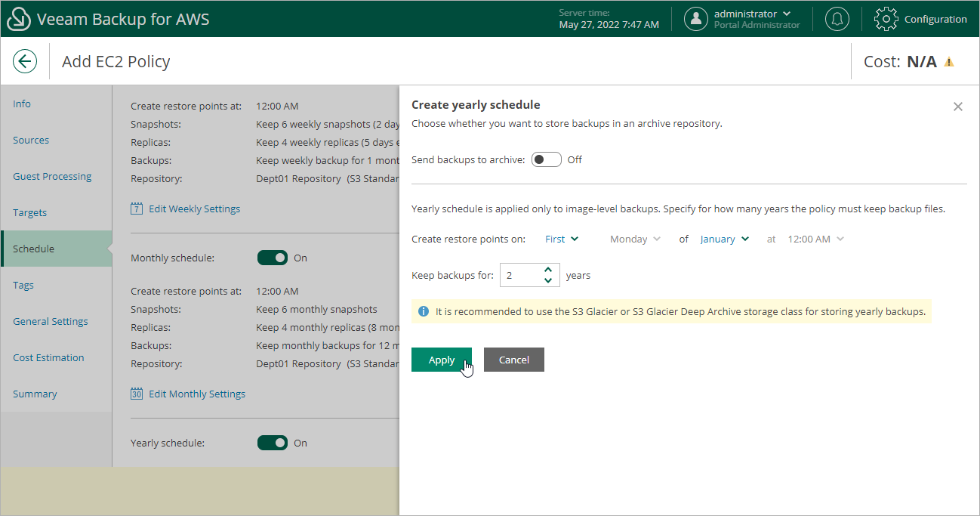Switch to the Tags section
Screen dimensions: 980x516
pyautogui.click(x=23, y=285)
